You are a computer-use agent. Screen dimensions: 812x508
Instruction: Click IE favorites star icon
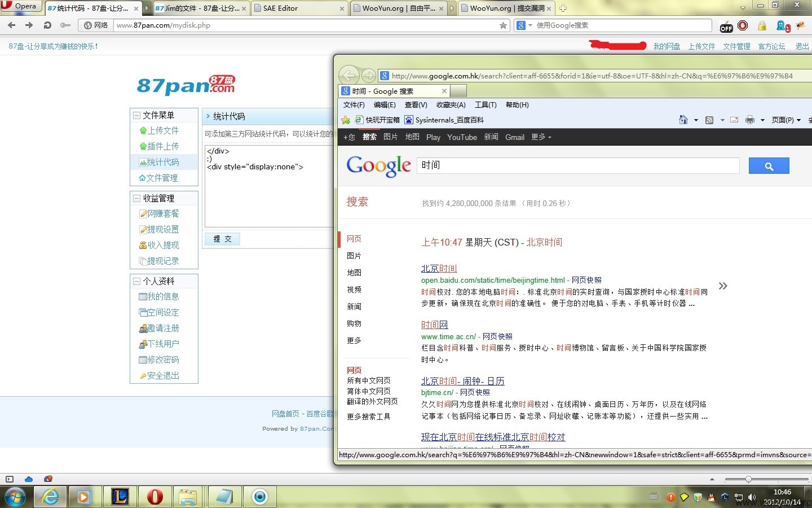(x=346, y=120)
